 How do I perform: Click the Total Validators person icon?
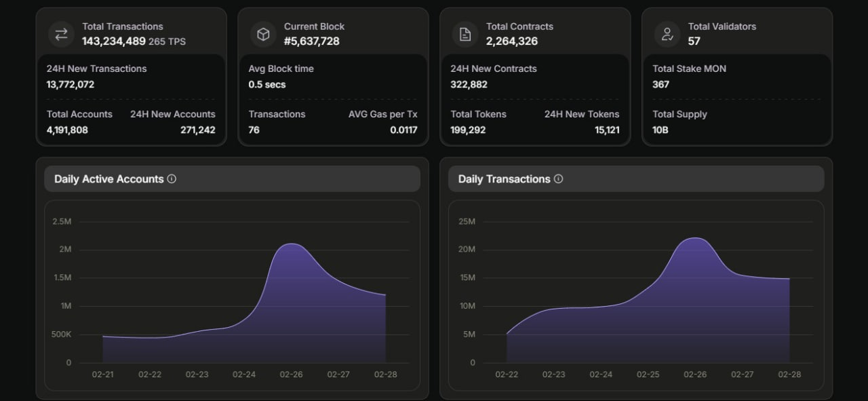tap(667, 34)
